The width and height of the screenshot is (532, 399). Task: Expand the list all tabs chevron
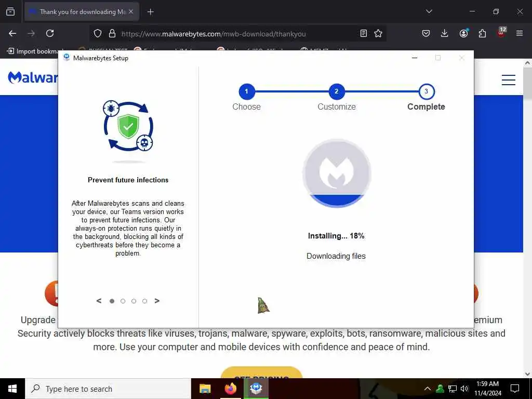[429, 11]
